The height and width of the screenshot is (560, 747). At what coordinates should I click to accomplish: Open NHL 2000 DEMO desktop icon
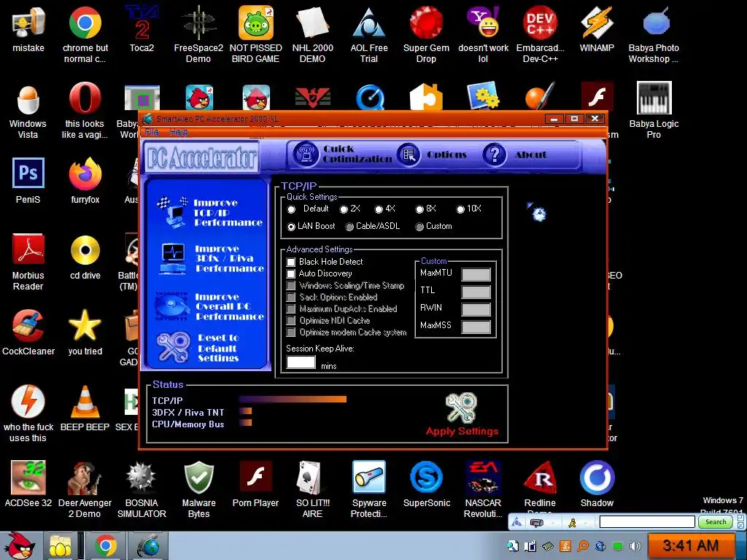(312, 34)
